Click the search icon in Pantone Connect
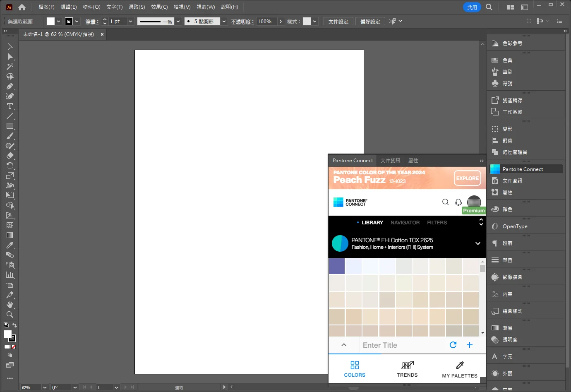571x392 pixels. click(445, 202)
